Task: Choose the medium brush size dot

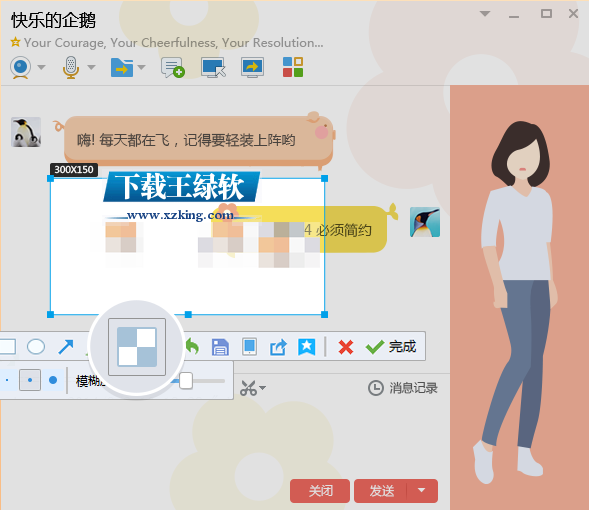Action: point(30,380)
